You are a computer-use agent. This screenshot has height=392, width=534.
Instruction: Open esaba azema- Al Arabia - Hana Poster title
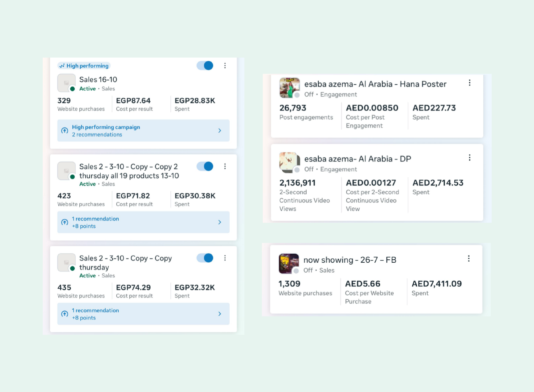[375, 84]
